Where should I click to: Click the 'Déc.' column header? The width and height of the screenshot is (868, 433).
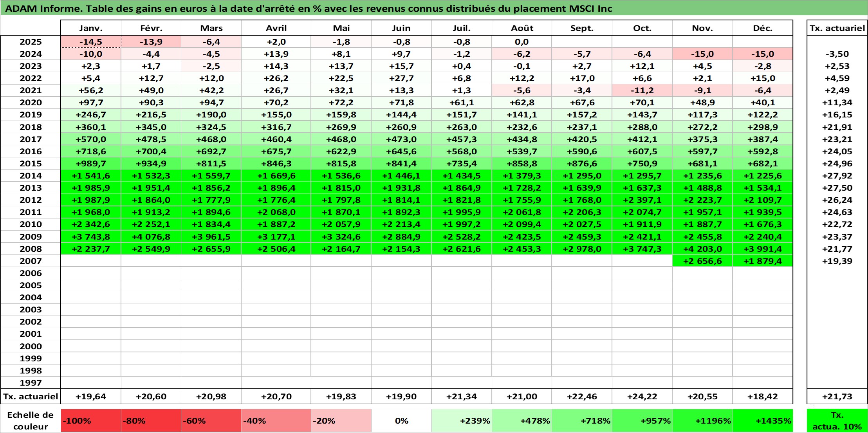pos(763,28)
